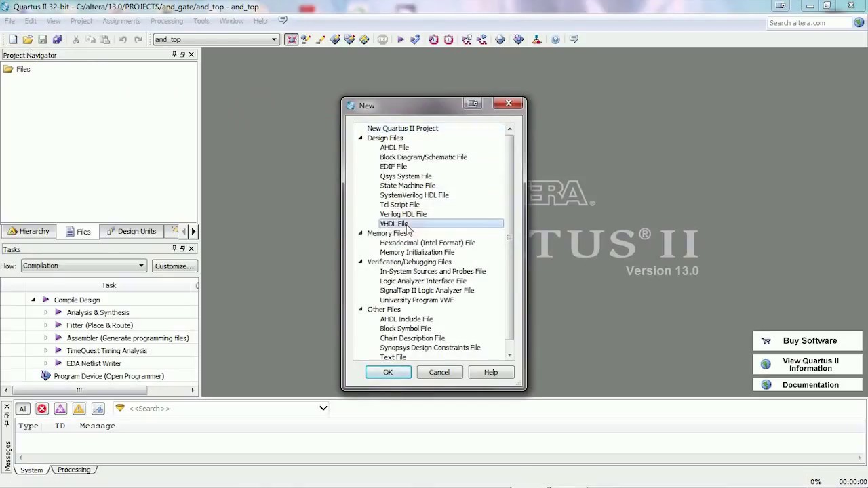Expand the Fitter (Place & Route) task

tap(45, 325)
